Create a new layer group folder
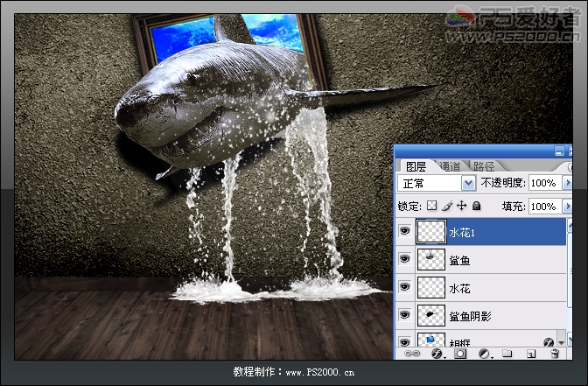 pos(507,354)
